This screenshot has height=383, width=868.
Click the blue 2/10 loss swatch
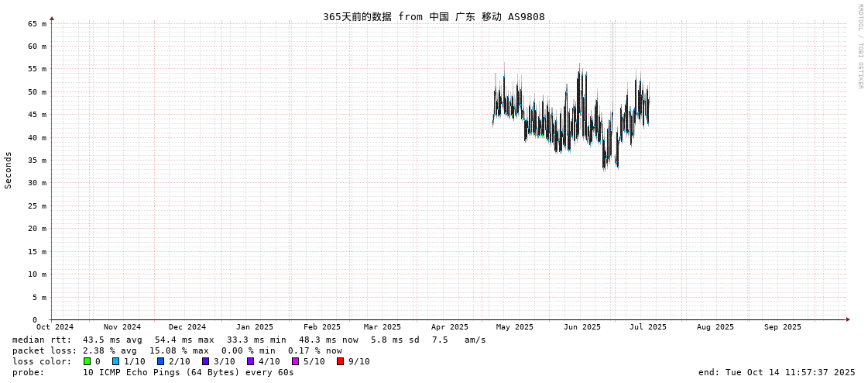pos(160,361)
